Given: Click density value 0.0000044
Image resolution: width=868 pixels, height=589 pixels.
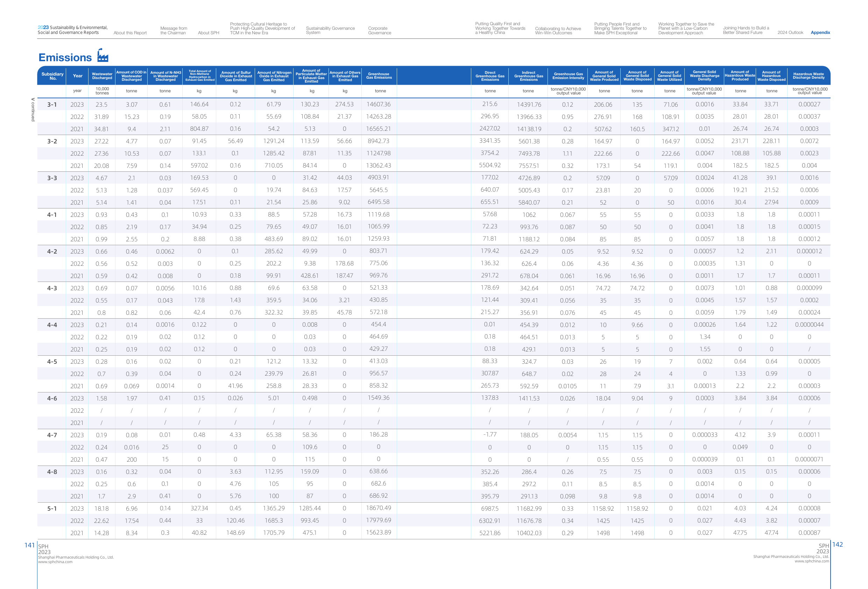Looking at the screenshot, I should 809,325.
